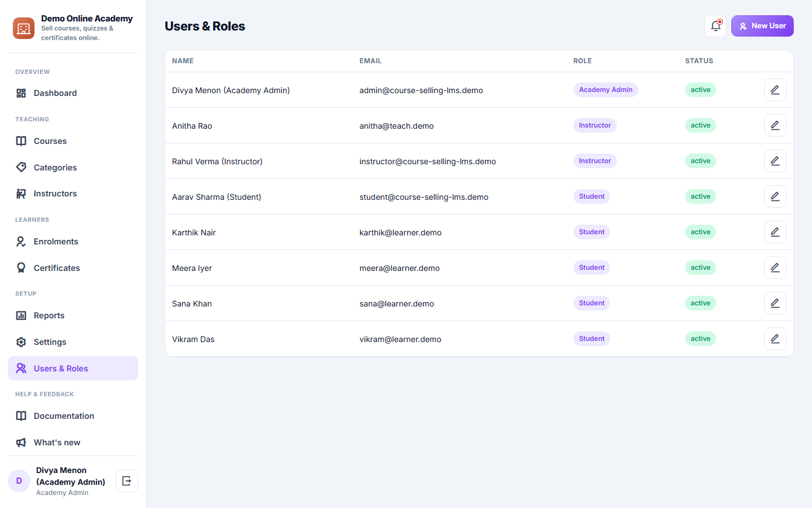Click the name Meera Iyer

pos(192,268)
